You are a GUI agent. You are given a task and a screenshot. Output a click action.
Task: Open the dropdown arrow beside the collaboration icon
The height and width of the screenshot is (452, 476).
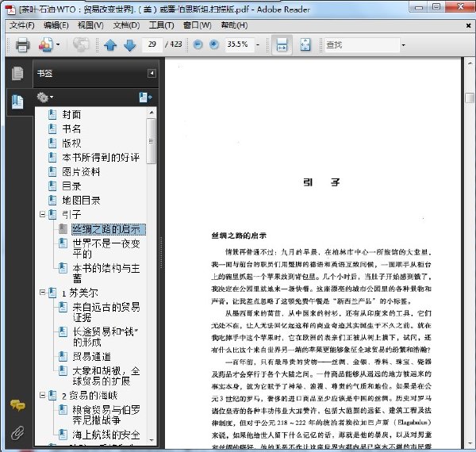coord(58,45)
